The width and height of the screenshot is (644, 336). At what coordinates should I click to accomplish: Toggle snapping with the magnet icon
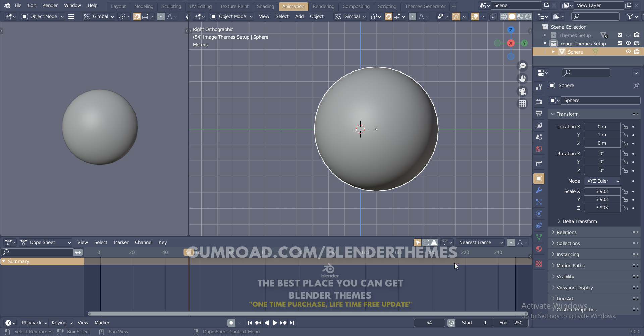coord(388,16)
